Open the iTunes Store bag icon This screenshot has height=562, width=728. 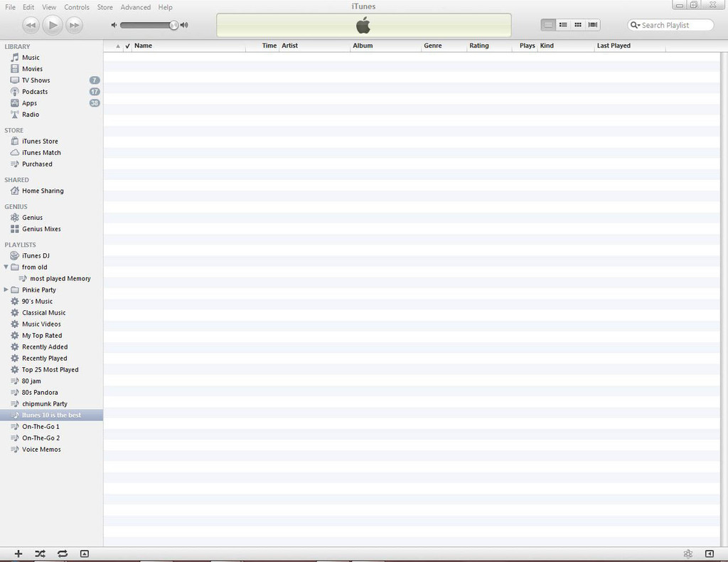pyautogui.click(x=15, y=141)
